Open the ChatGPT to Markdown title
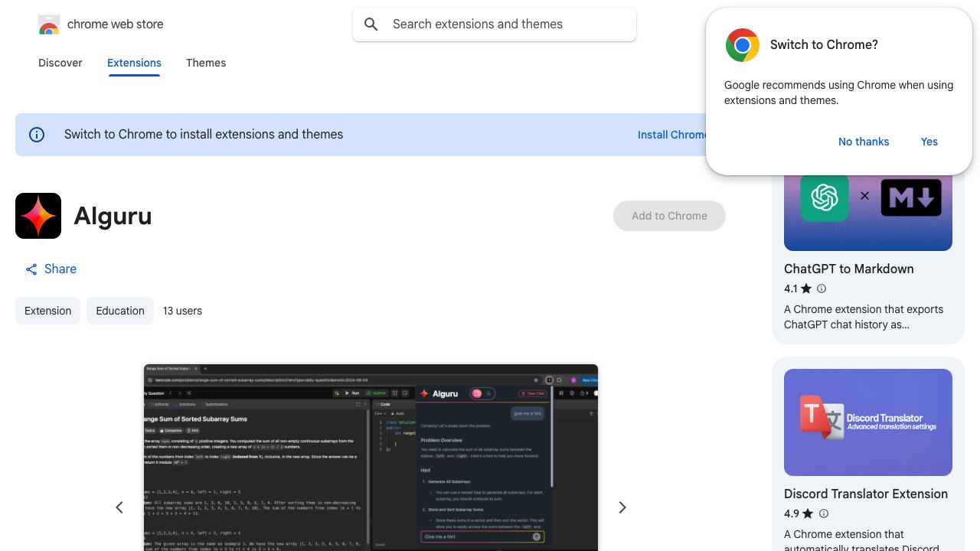This screenshot has width=980, height=551. (849, 269)
